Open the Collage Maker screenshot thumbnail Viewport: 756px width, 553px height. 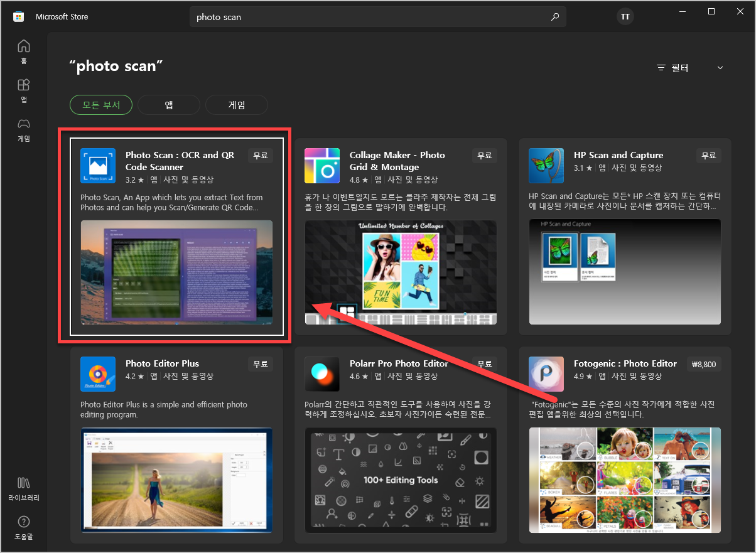pos(401,272)
